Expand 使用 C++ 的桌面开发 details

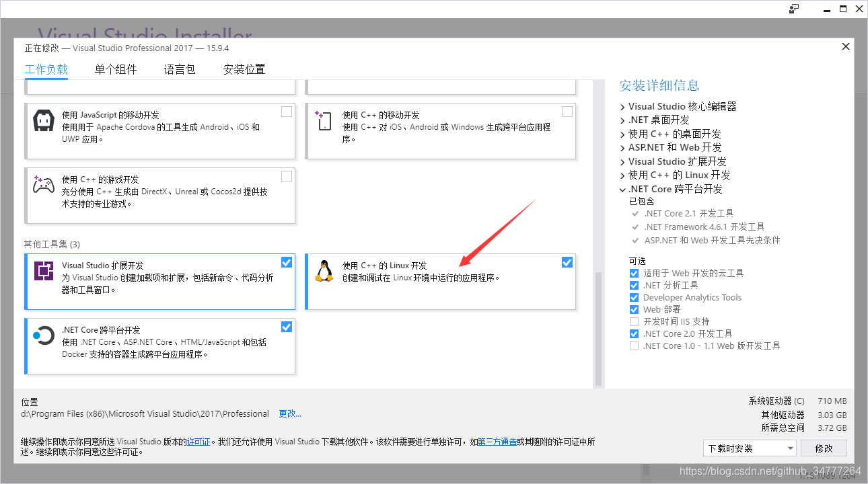pyautogui.click(x=622, y=134)
